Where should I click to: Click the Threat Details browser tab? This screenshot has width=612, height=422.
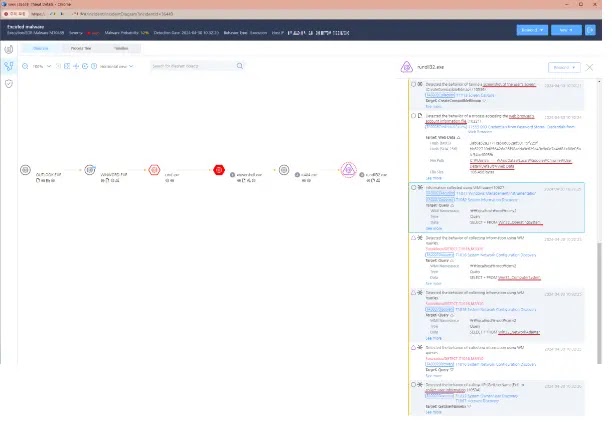pyautogui.click(x=37, y=4)
